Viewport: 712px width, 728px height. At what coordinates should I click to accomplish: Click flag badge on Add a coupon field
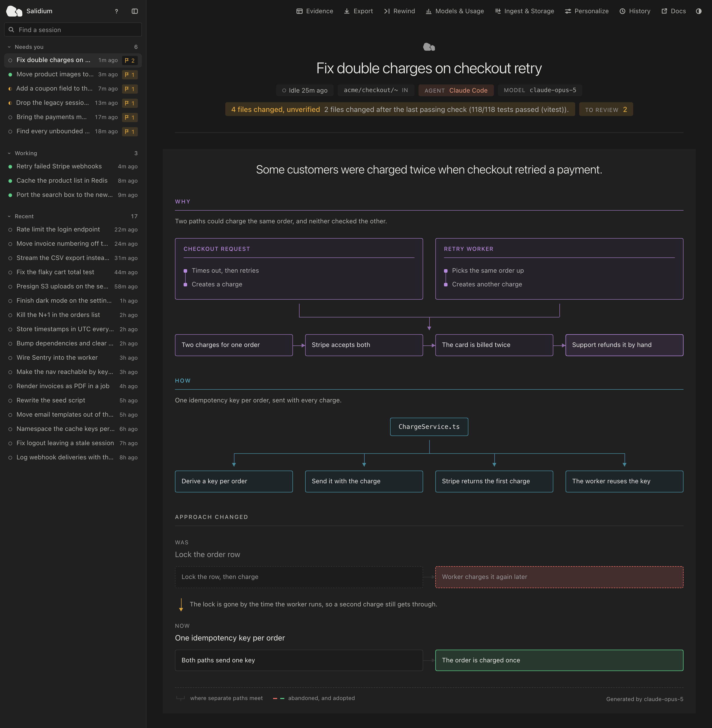pyautogui.click(x=130, y=89)
